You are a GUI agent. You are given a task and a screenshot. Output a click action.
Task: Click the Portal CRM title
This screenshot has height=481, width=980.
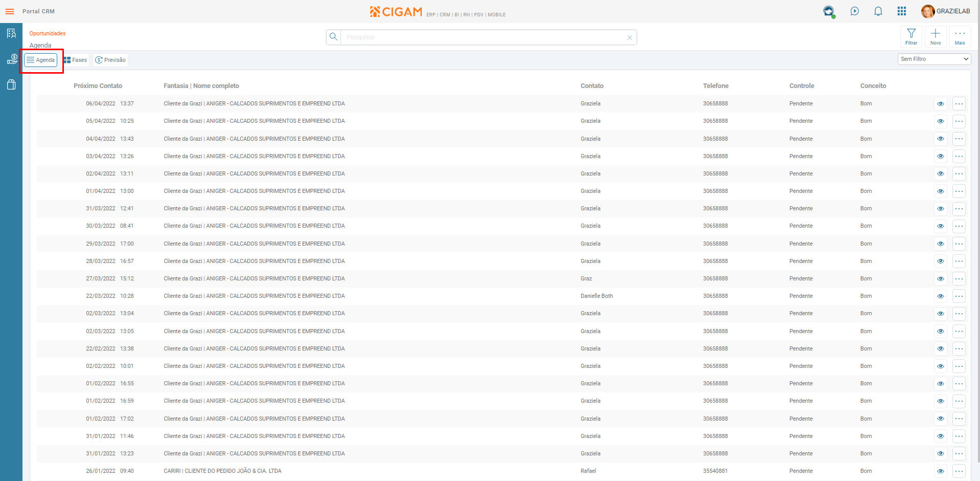pos(38,11)
